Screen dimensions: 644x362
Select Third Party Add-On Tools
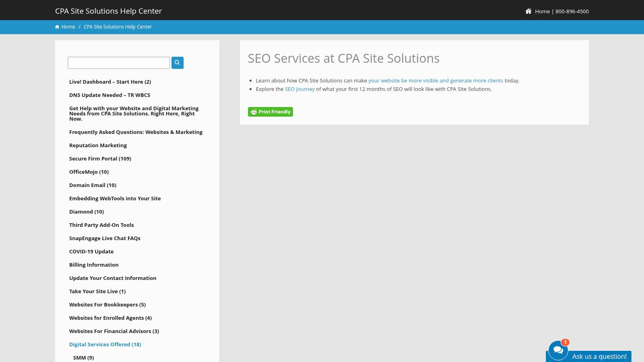coord(101,225)
